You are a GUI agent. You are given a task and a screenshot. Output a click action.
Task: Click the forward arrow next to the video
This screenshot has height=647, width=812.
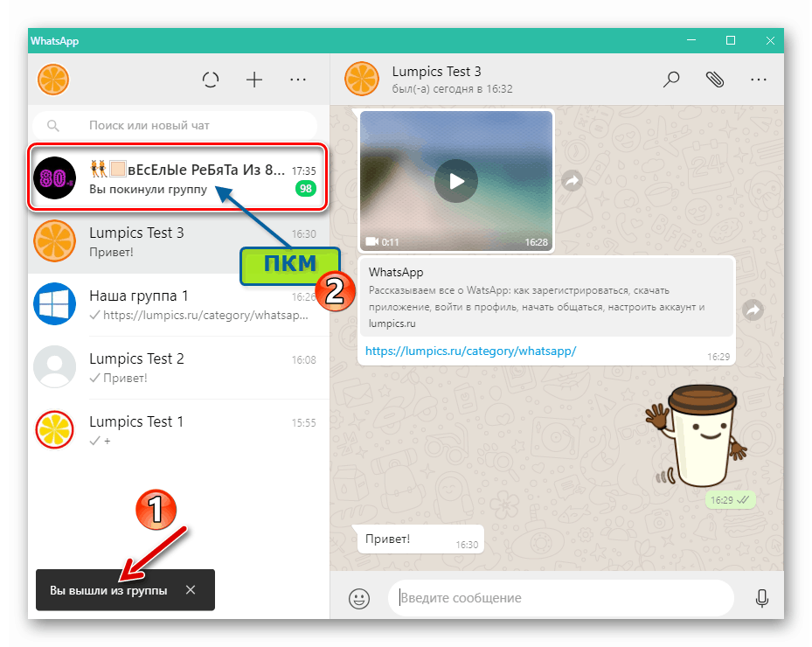pos(572,181)
